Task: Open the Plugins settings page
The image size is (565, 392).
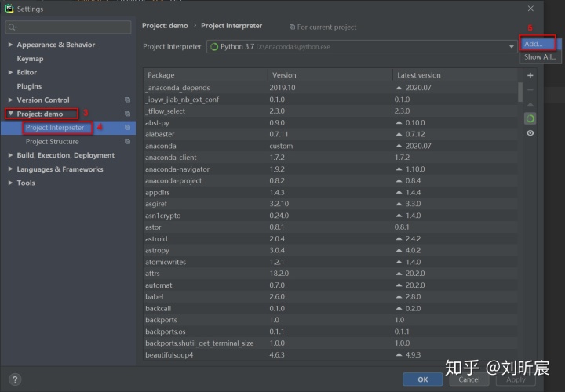Action: coord(29,86)
